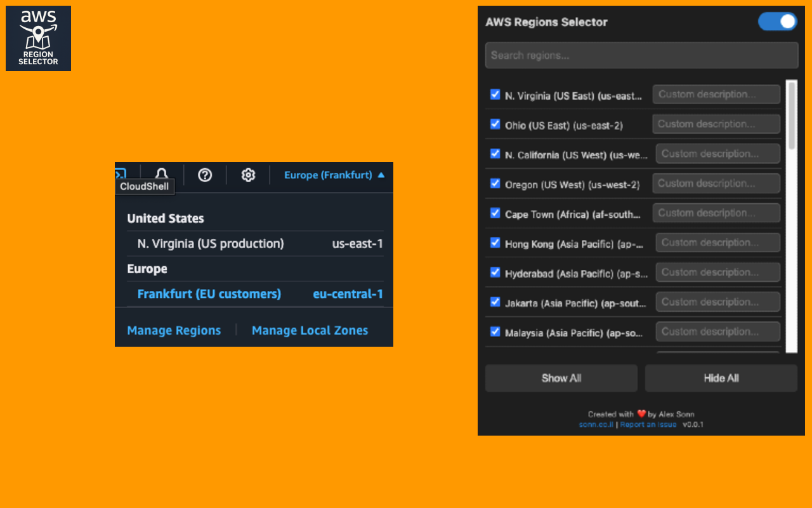Viewport: 812px width, 508px height.
Task: Click the eu-central-1 region code
Action: click(348, 294)
